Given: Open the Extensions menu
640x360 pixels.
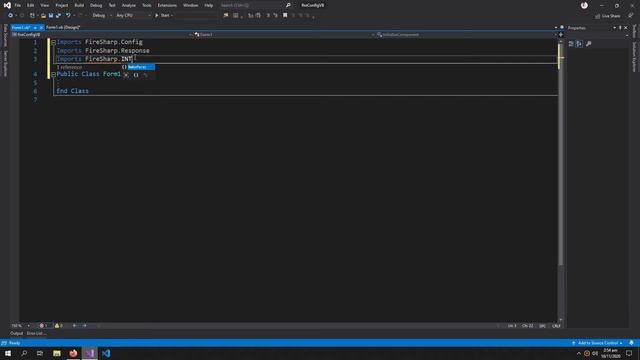Looking at the screenshot, I should [167, 5].
